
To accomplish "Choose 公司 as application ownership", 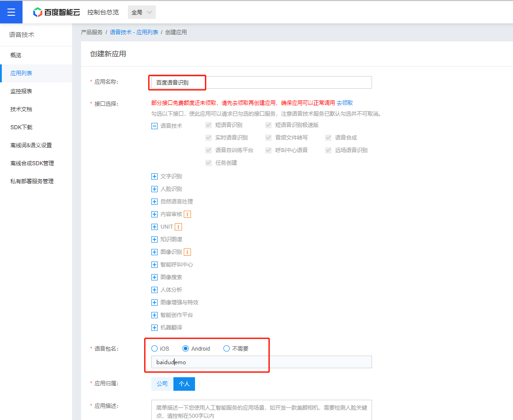I will (x=162, y=384).
